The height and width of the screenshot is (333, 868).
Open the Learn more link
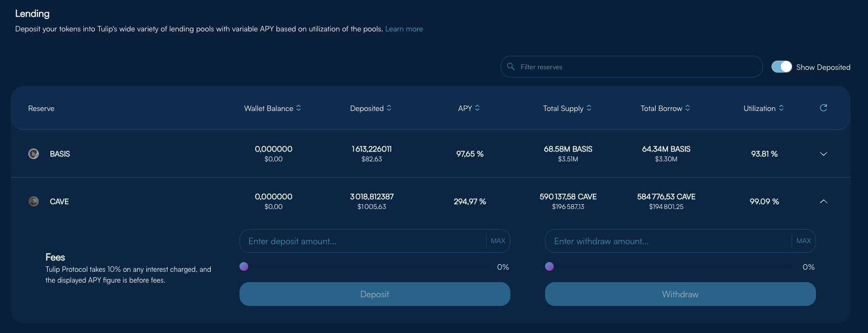tap(404, 29)
